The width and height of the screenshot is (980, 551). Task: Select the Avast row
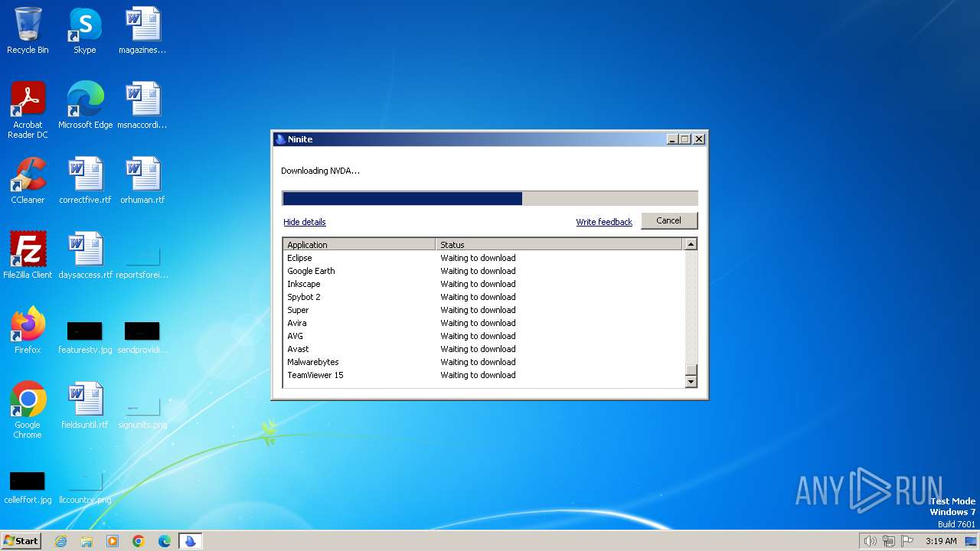coord(483,349)
